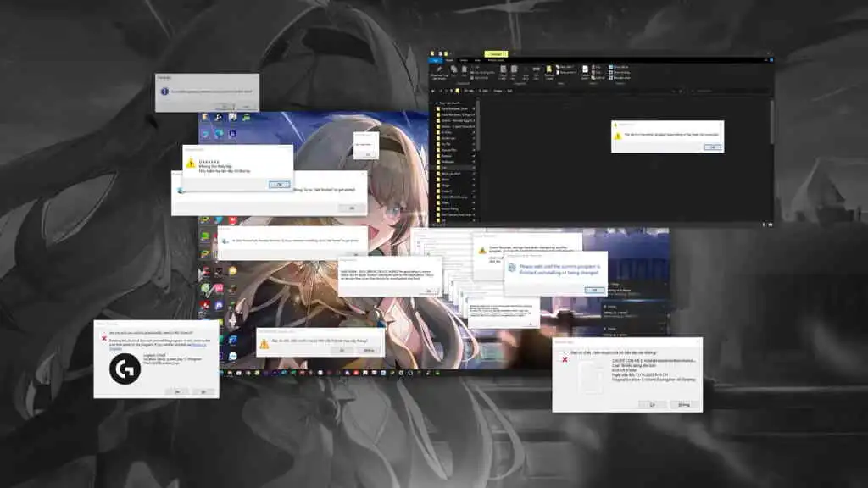Screen dimensions: 868x488
Task: Click Select none in Explorer ribbon
Action: tap(619, 73)
